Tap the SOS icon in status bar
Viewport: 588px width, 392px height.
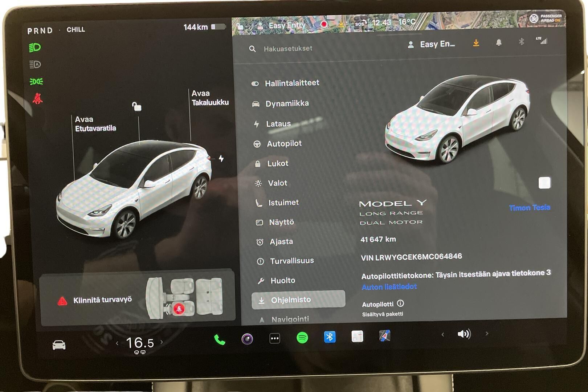coord(360,24)
